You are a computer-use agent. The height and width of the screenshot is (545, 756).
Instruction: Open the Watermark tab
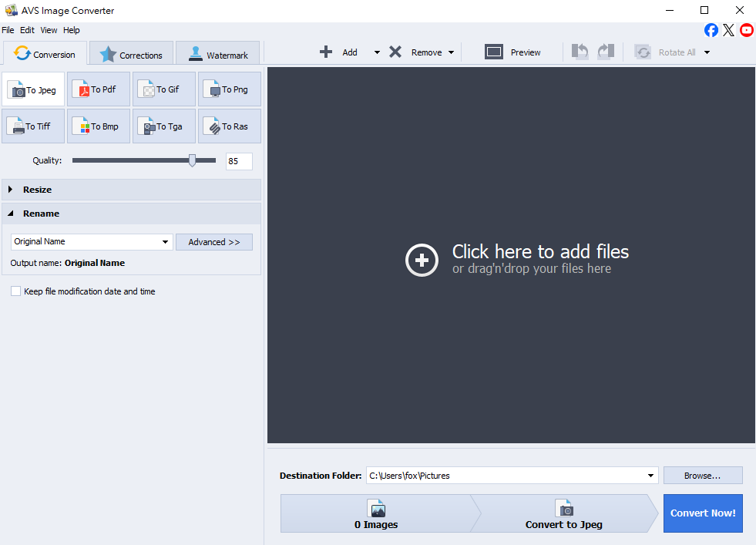tap(217, 55)
